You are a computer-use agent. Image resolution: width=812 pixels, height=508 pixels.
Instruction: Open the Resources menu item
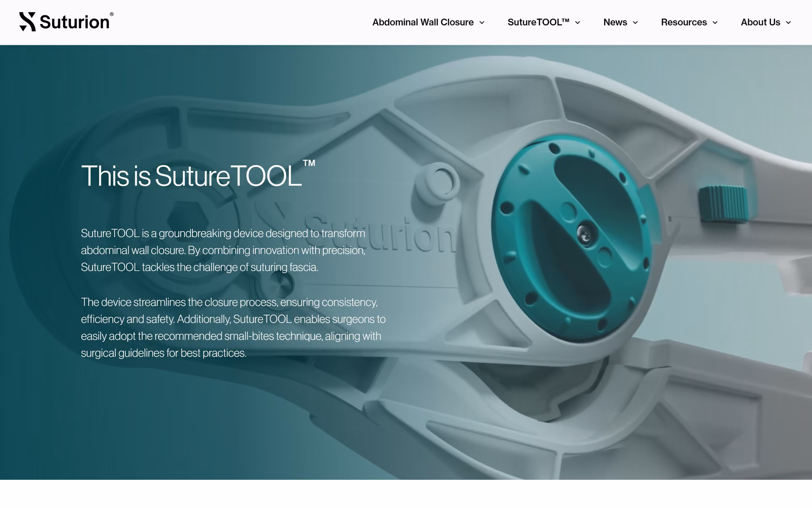coord(684,22)
